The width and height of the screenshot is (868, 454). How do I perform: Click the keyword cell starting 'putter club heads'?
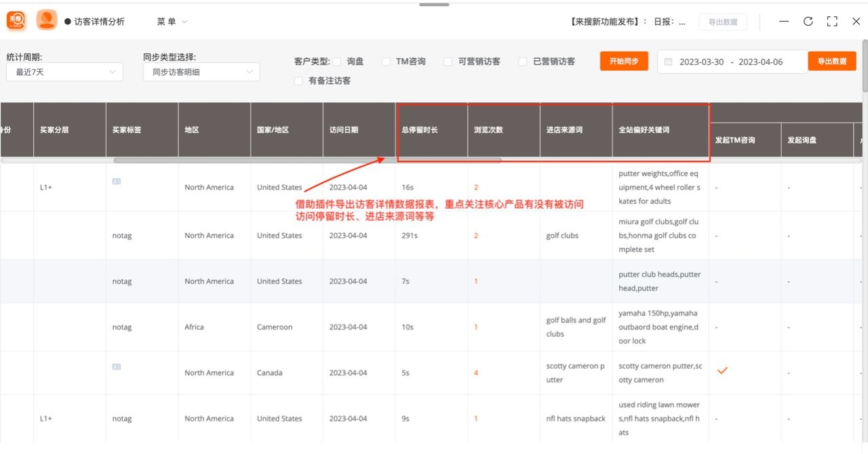660,281
